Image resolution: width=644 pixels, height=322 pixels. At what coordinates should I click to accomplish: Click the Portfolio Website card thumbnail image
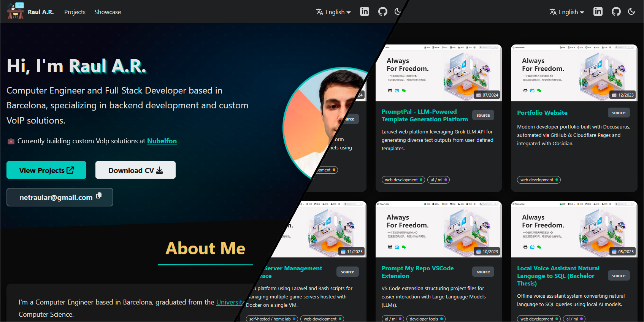click(x=574, y=73)
